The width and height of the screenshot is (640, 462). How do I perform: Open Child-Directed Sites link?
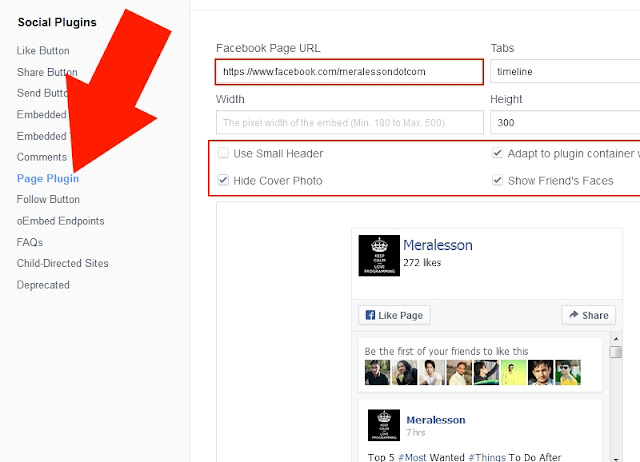[62, 263]
